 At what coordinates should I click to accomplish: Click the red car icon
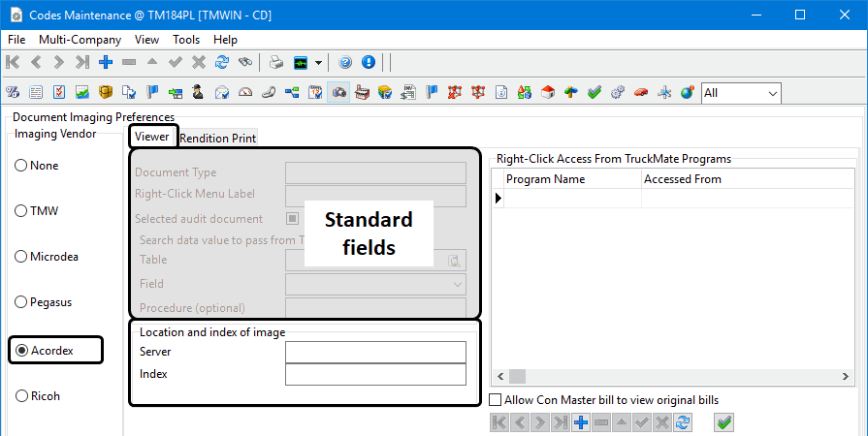tap(641, 92)
